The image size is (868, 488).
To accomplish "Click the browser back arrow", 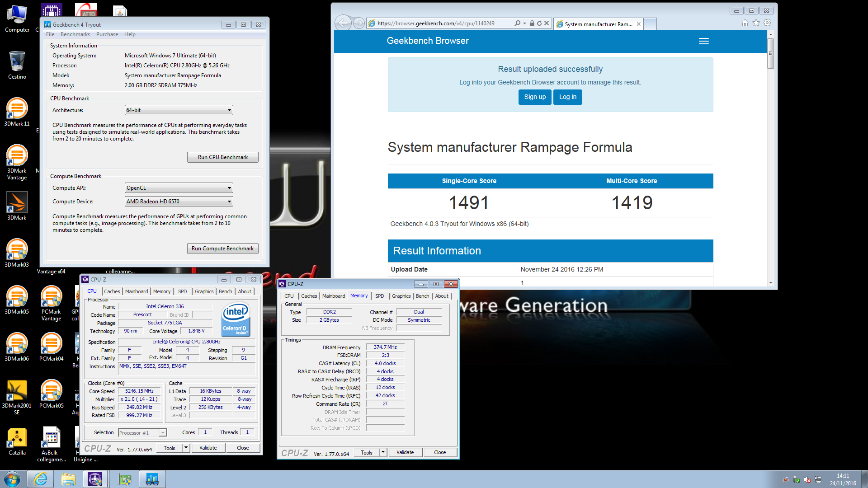I will point(343,23).
